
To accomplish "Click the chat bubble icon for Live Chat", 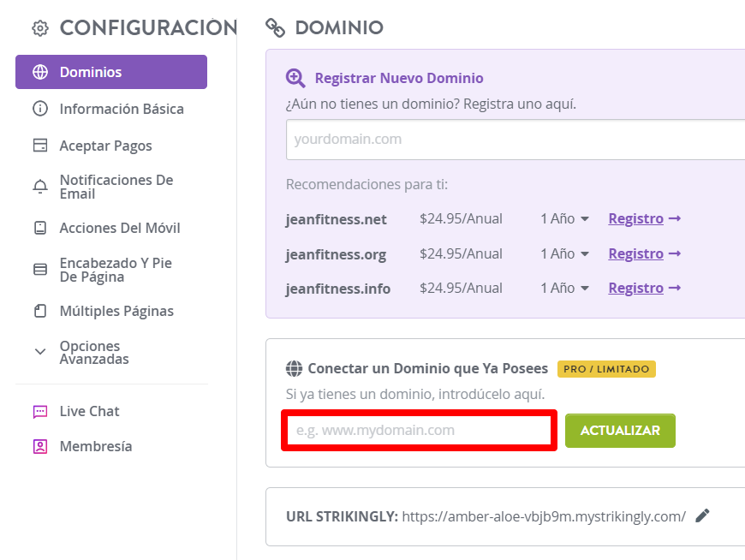I will 40,411.
